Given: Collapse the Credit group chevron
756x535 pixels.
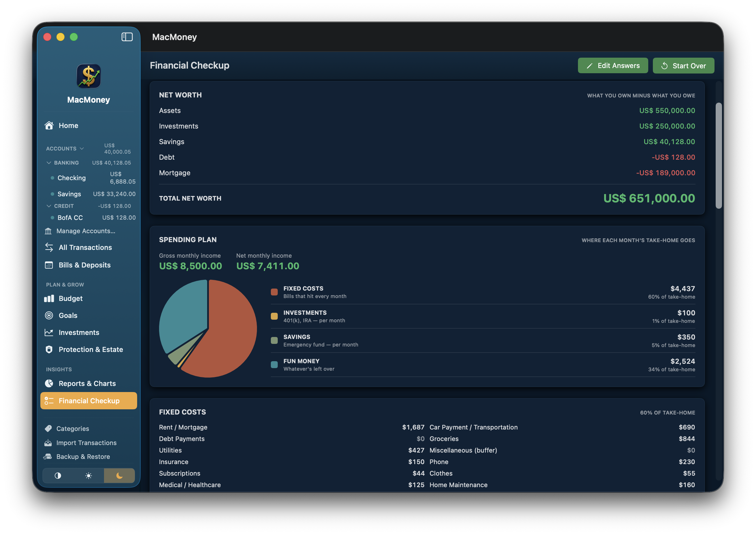Looking at the screenshot, I should click(x=49, y=206).
